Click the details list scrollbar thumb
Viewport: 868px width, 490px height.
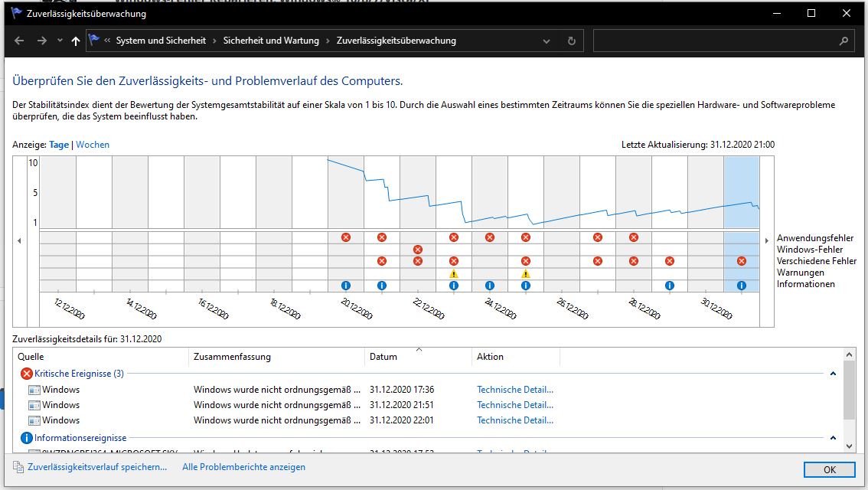tap(849, 390)
